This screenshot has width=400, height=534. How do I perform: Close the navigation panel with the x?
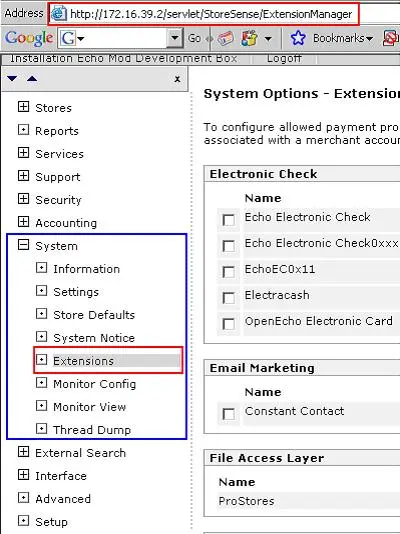pos(177,79)
